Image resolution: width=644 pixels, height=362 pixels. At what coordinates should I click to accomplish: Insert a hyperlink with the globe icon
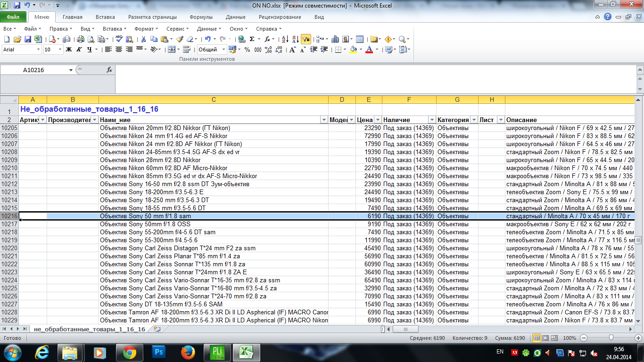click(241, 39)
